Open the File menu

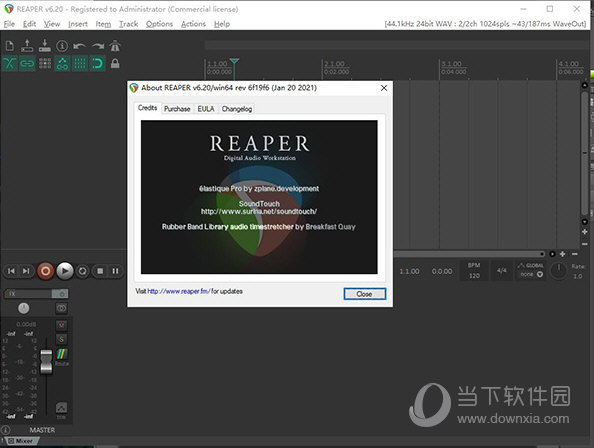point(9,24)
